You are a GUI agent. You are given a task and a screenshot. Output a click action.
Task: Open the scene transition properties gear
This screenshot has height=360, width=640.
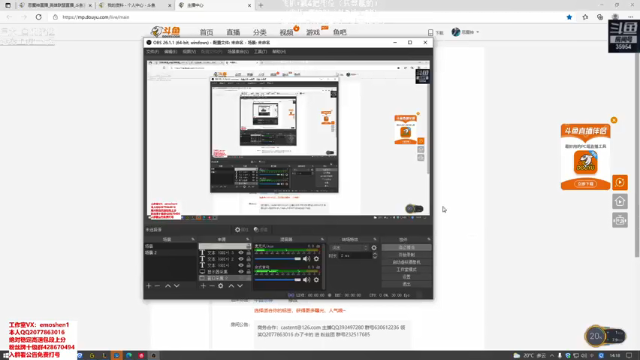(374, 248)
